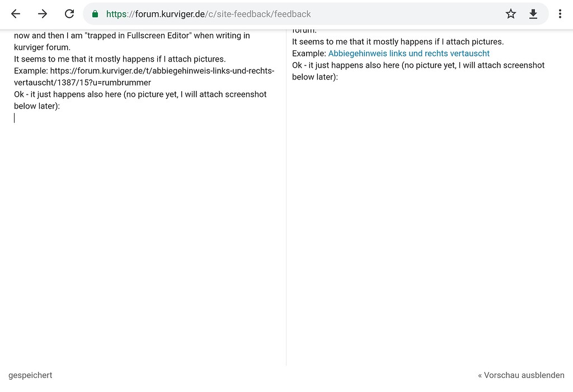The width and height of the screenshot is (573, 392).
Task: Open the Abbiegehinweis links und rechts link
Action: click(x=408, y=53)
